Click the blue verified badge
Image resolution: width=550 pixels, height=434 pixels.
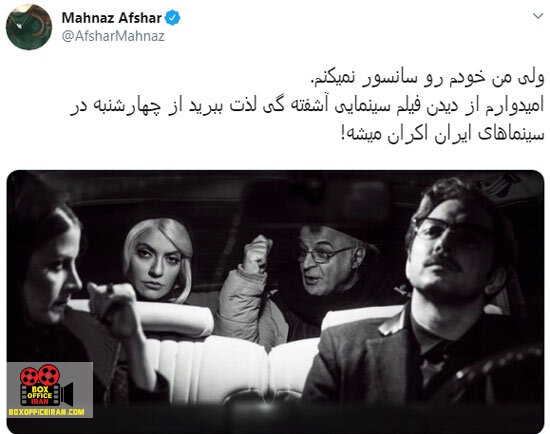[x=173, y=18]
